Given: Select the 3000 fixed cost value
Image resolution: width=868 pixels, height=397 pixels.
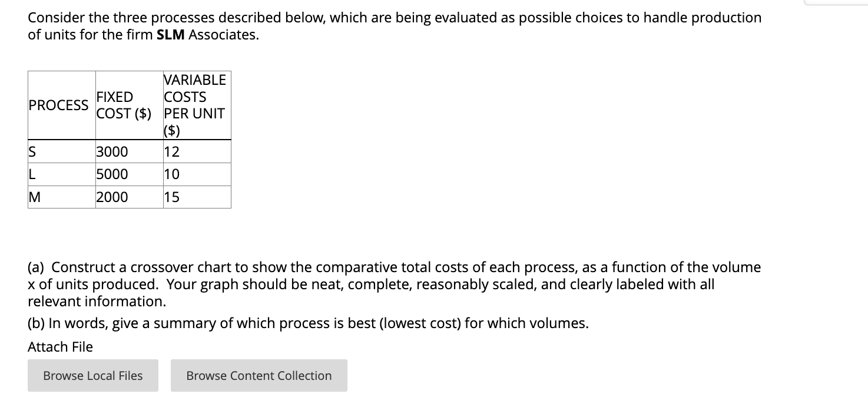Looking at the screenshot, I should (112, 151).
